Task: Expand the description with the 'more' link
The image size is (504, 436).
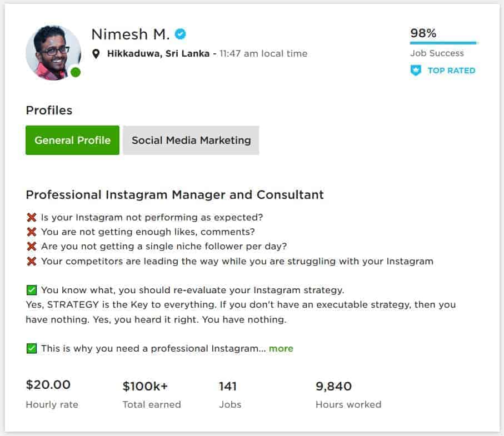Action: (281, 349)
